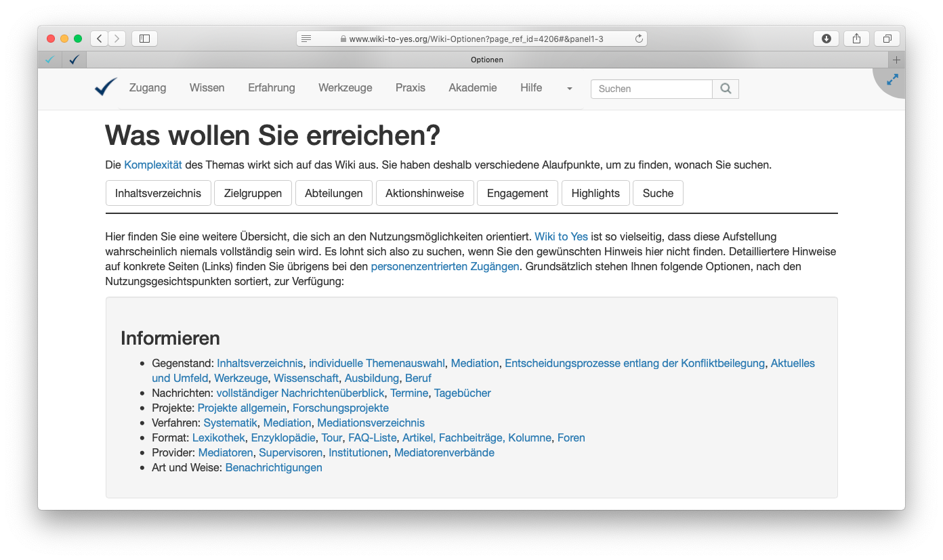Image resolution: width=943 pixels, height=560 pixels.
Task: Follow the personenzentrierten Zugängen link
Action: click(x=444, y=266)
